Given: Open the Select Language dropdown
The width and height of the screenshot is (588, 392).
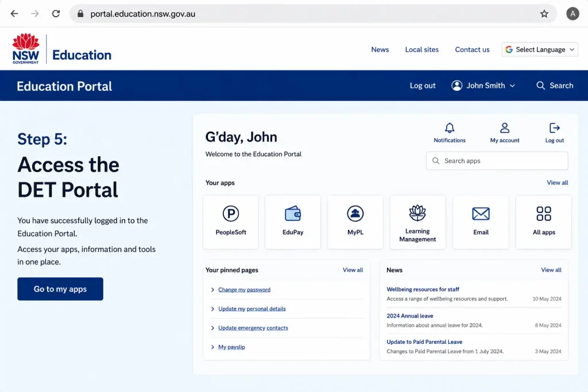Looking at the screenshot, I should [x=540, y=49].
